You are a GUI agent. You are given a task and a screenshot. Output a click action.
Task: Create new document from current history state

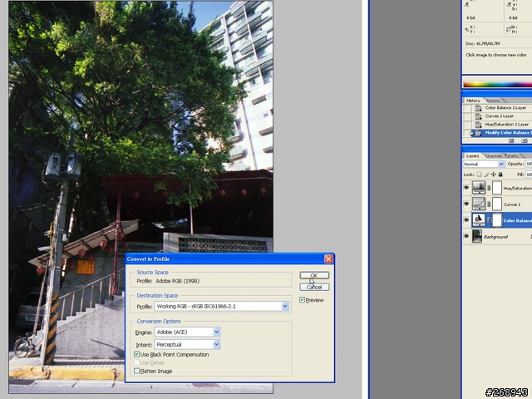click(511, 140)
